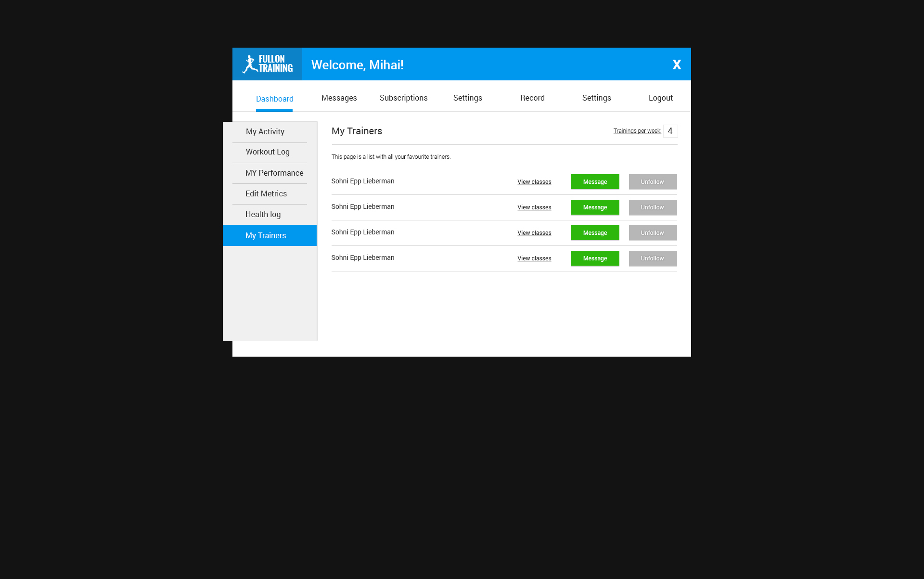Open Edit Metrics in the sidebar
The image size is (924, 579).
pos(266,193)
